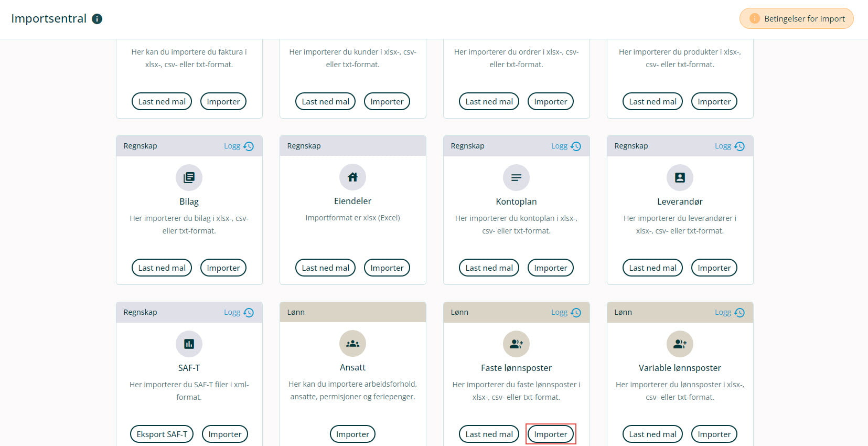Click Last ned mal for Variable lønnsposter
868x446 pixels.
tap(652, 434)
